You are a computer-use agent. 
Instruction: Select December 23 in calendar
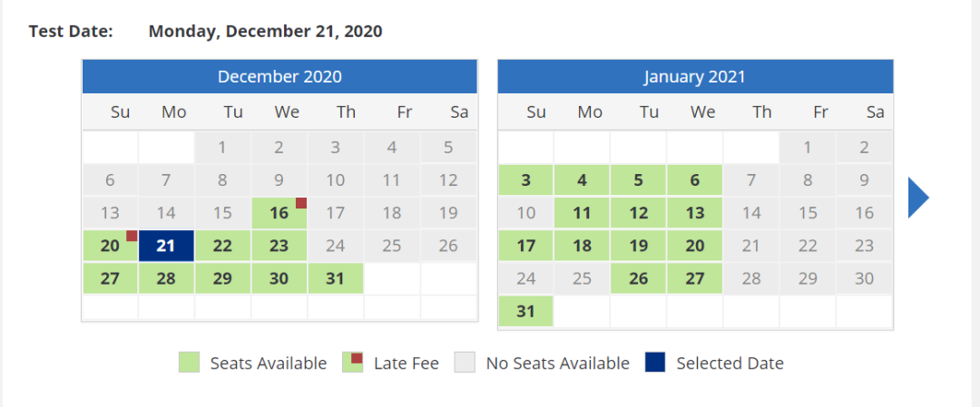click(279, 246)
